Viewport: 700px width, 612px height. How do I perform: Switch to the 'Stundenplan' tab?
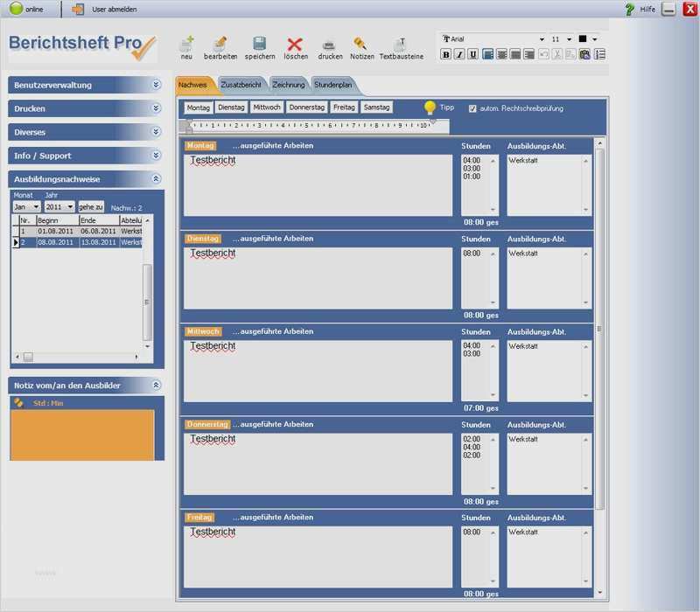point(333,85)
